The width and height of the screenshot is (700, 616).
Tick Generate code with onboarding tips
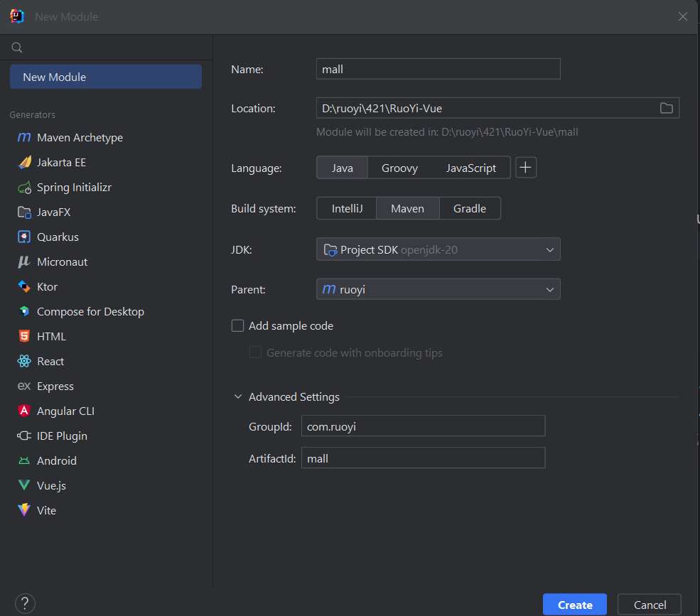pos(255,352)
